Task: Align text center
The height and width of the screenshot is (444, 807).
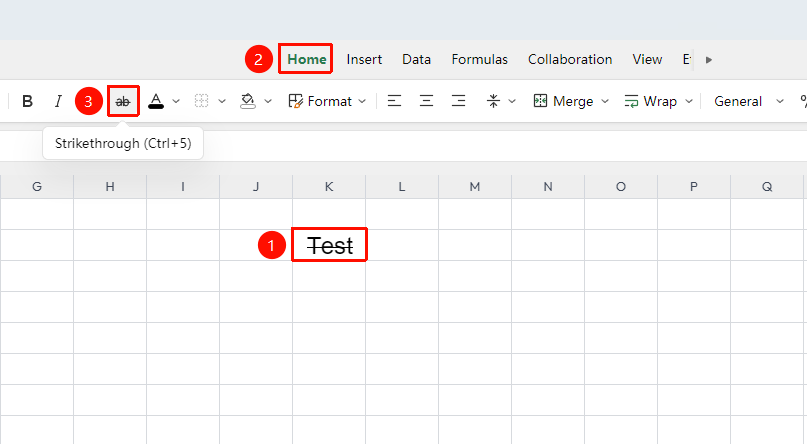Action: (426, 101)
